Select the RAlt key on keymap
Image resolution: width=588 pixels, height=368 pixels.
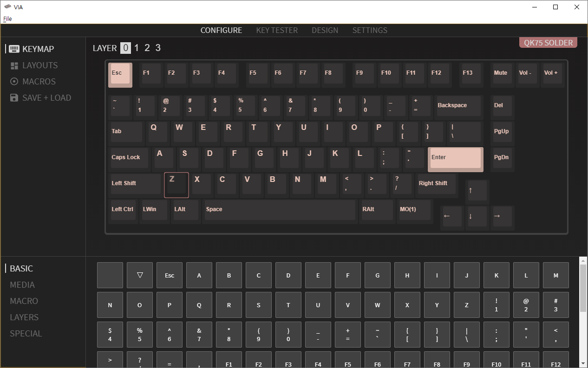click(377, 212)
